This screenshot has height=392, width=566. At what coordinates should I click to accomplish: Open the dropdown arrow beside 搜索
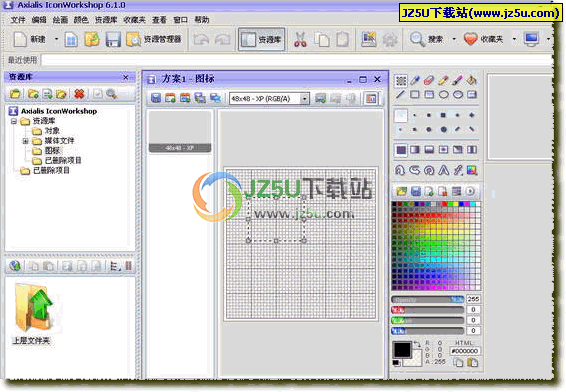click(x=454, y=39)
